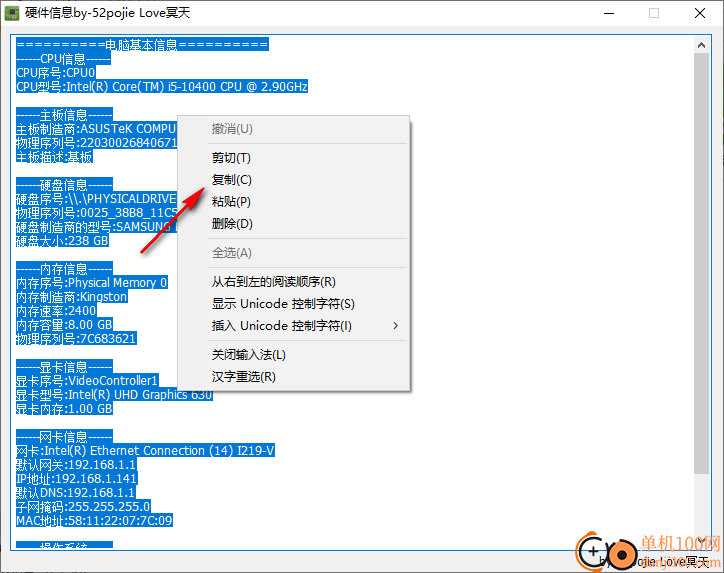Screen dimensions: 724x573
Task: Click the app icon in the title bar
Action: [12, 13]
